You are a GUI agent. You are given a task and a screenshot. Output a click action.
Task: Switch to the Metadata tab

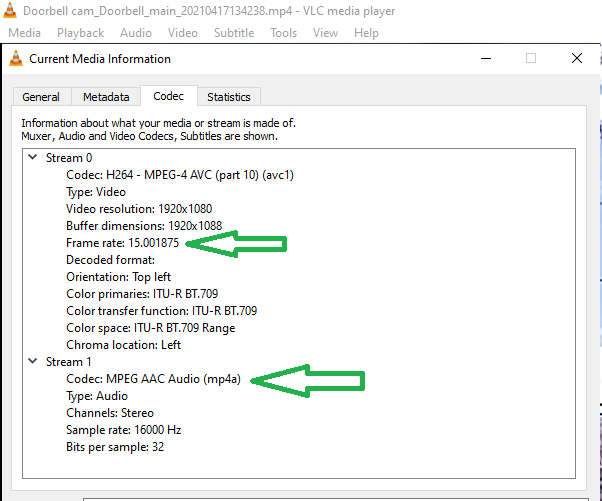[x=106, y=97]
